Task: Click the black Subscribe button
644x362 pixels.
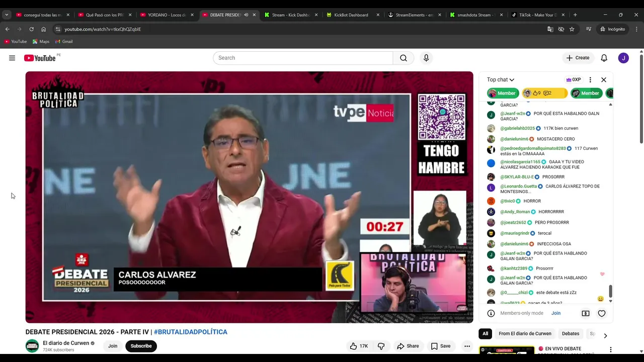Action: 141,346
